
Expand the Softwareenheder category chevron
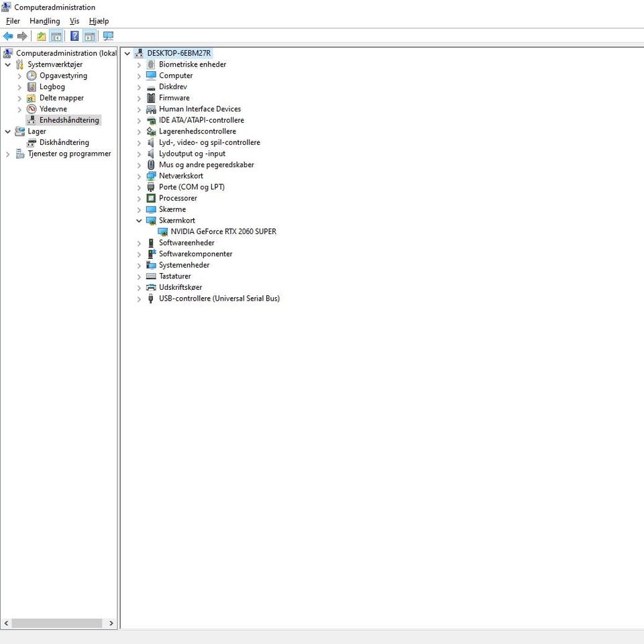[139, 243]
